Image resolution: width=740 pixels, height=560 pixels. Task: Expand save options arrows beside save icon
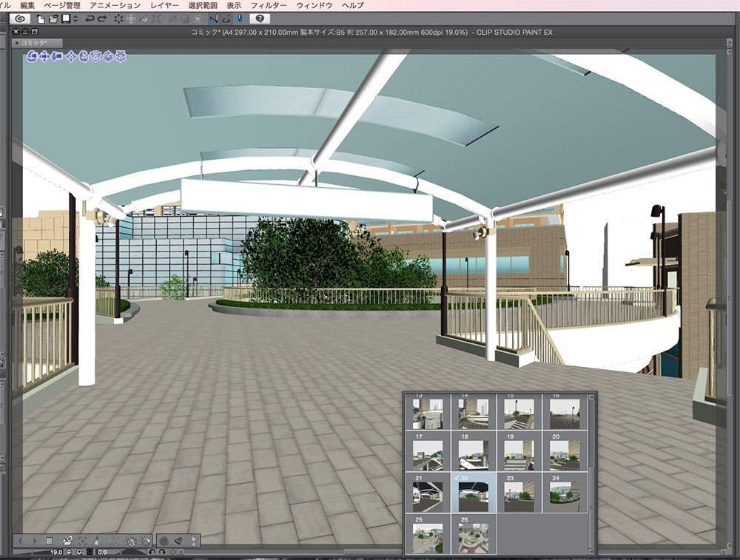click(x=75, y=19)
